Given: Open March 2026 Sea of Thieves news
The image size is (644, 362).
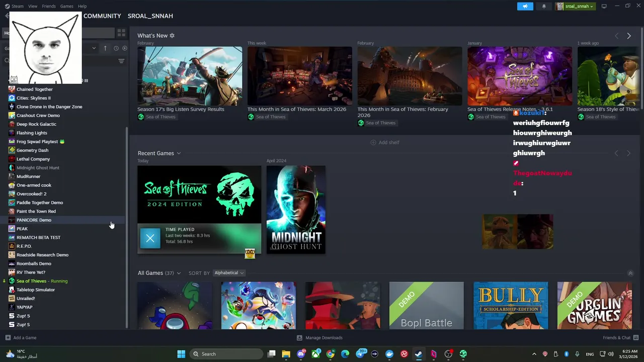Looking at the screenshot, I should point(299,76).
